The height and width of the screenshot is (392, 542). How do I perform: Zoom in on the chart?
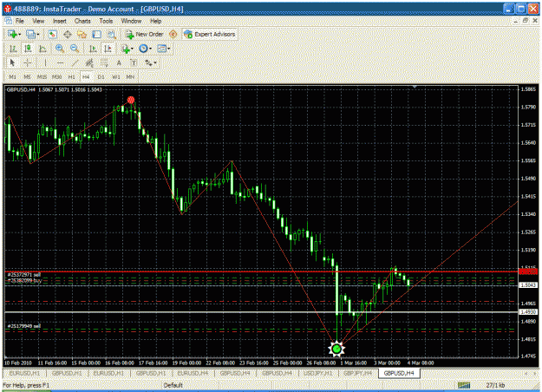(60, 49)
